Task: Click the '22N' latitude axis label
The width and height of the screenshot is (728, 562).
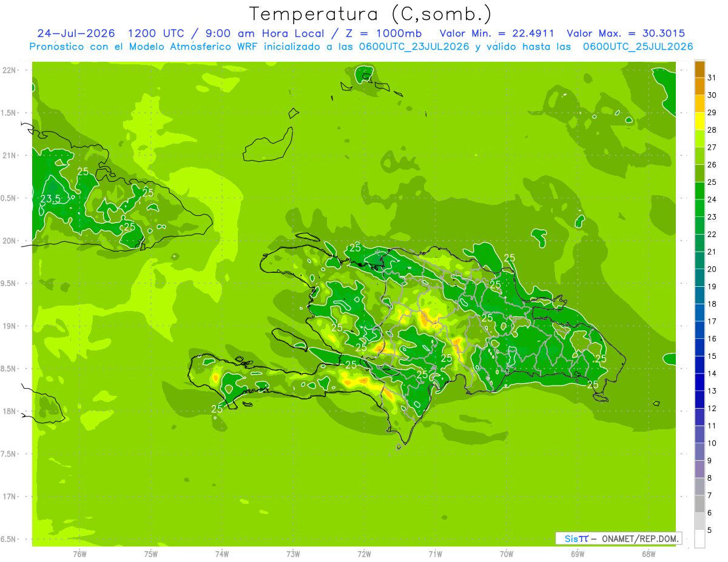Action: click(x=8, y=70)
